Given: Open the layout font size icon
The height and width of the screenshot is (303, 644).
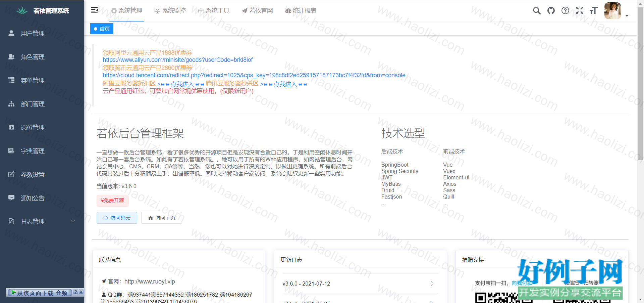Looking at the screenshot, I should click(x=594, y=11).
